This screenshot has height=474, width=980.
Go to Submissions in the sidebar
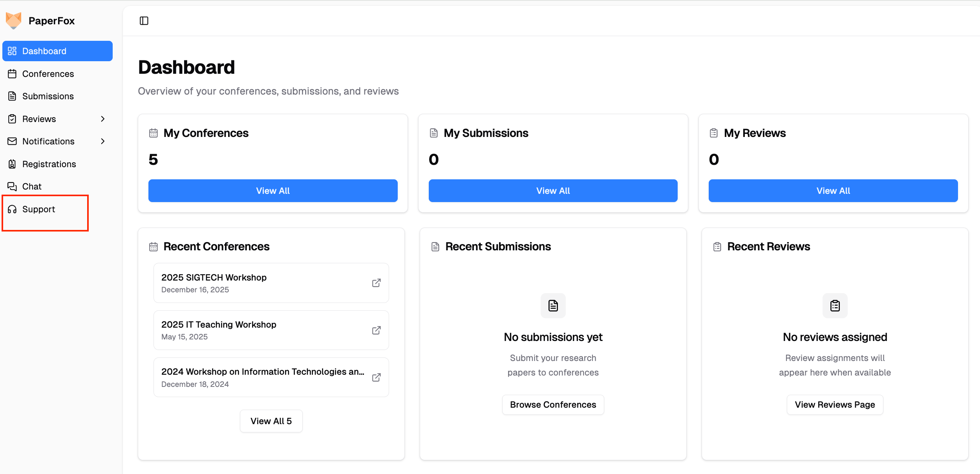click(x=48, y=96)
